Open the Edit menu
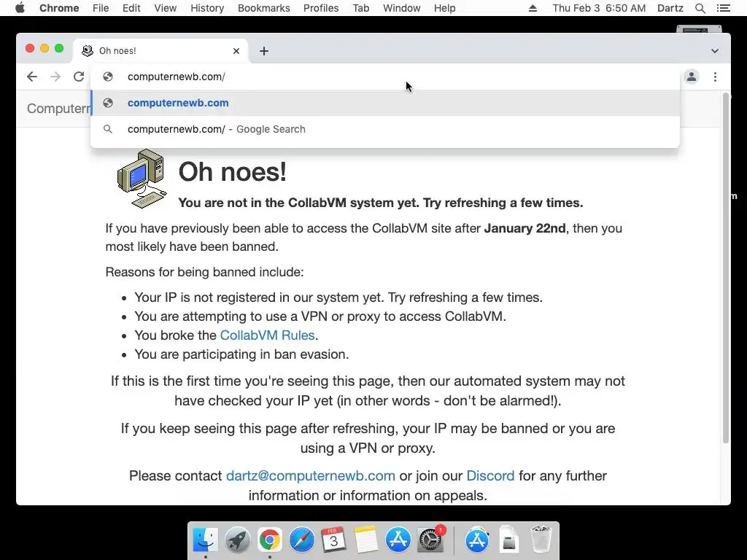 pos(131,8)
